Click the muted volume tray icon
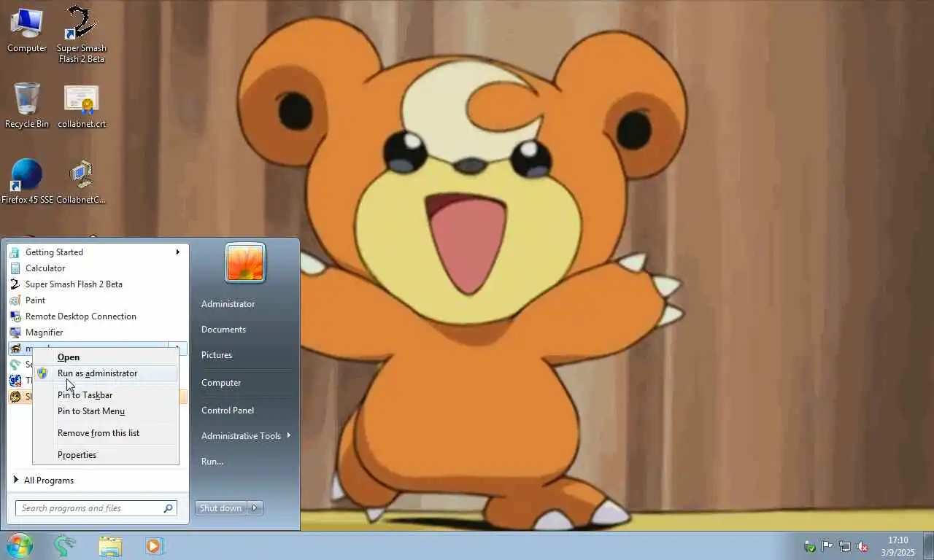Screen dimensions: 934x560 tap(862, 546)
